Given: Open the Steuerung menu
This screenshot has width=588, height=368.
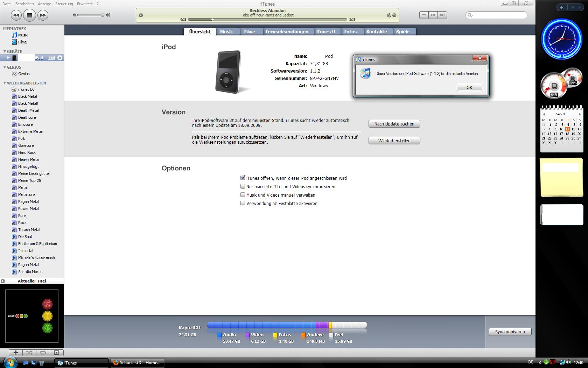Looking at the screenshot, I should point(64,4).
